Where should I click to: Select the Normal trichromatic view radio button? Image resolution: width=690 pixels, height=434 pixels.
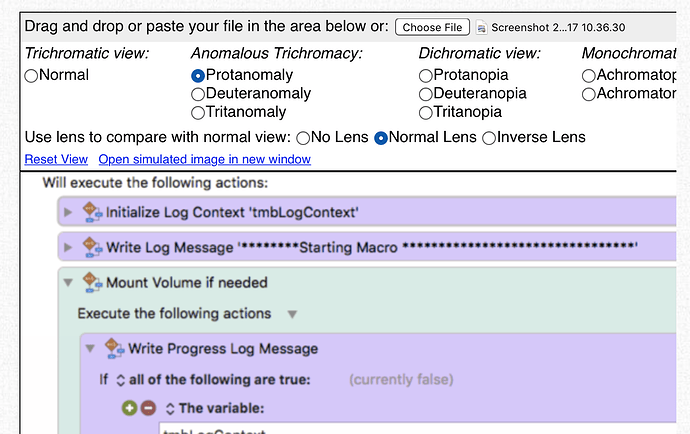(x=31, y=76)
